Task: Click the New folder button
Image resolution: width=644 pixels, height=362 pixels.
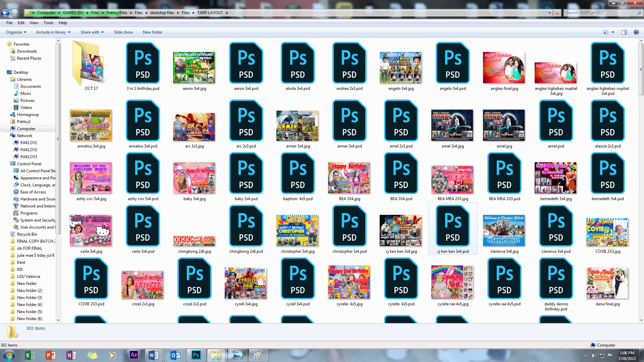Action: (152, 32)
